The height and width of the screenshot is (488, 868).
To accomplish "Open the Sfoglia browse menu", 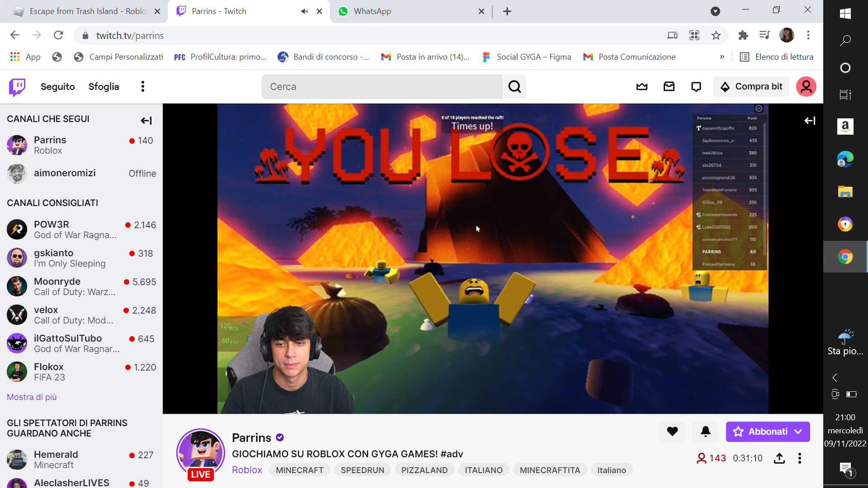I will pyautogui.click(x=104, y=87).
